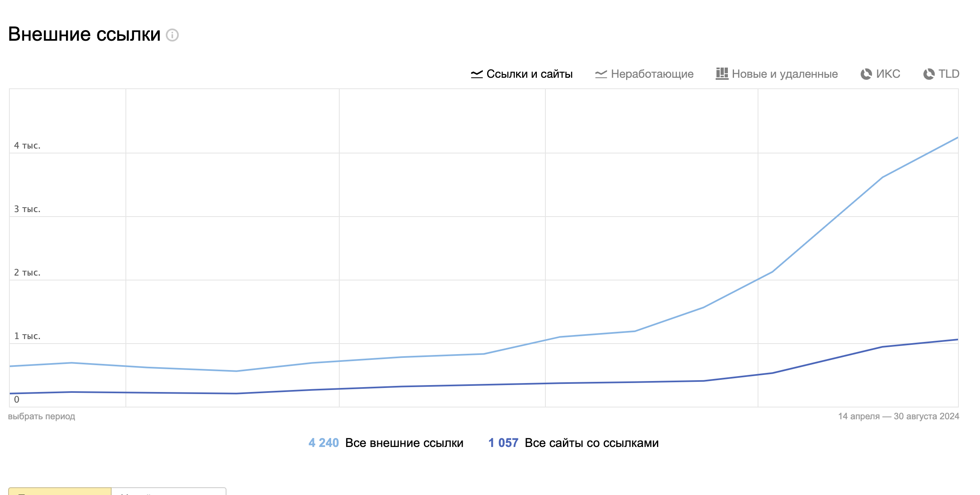Click the Внешние ссылки page heading

tap(84, 34)
